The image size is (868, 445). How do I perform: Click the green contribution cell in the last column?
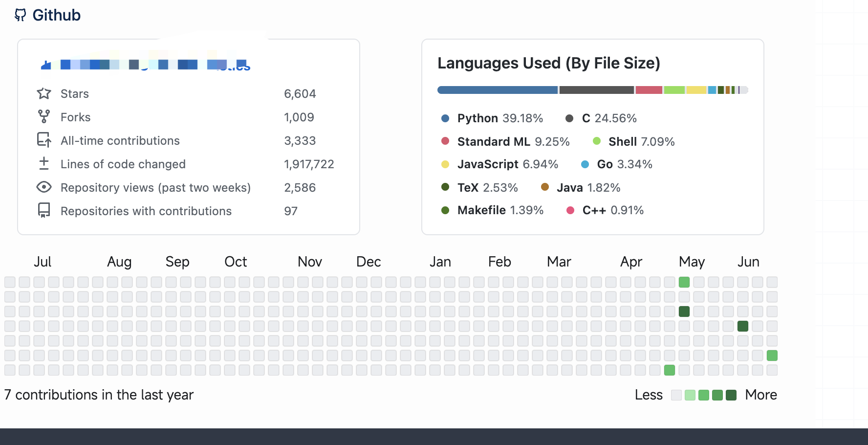click(x=772, y=356)
